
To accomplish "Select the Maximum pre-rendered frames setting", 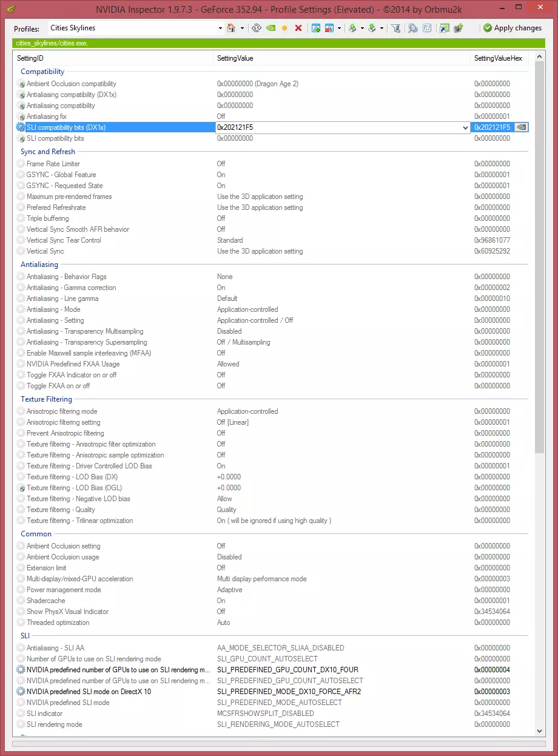I will coord(271,197).
